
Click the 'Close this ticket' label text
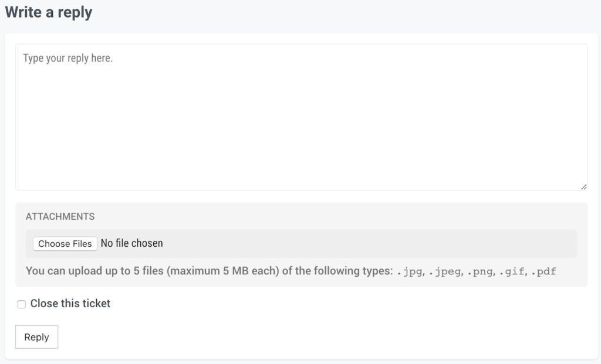click(70, 304)
